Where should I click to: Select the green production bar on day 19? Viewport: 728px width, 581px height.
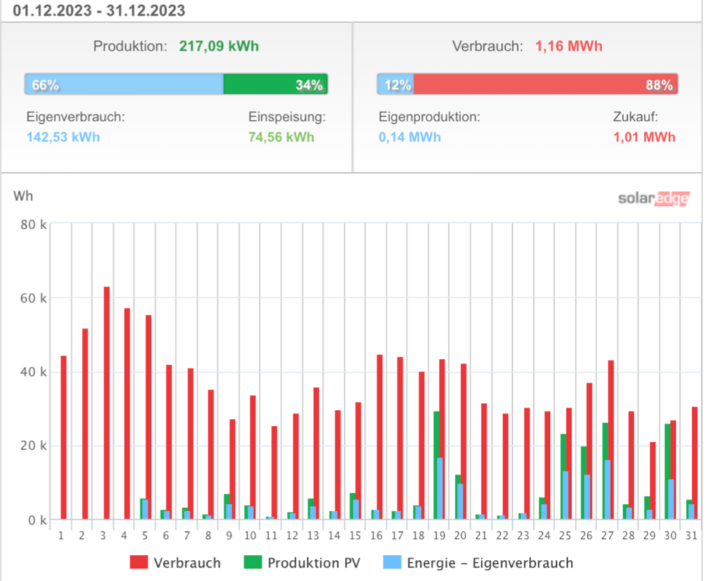point(436,434)
